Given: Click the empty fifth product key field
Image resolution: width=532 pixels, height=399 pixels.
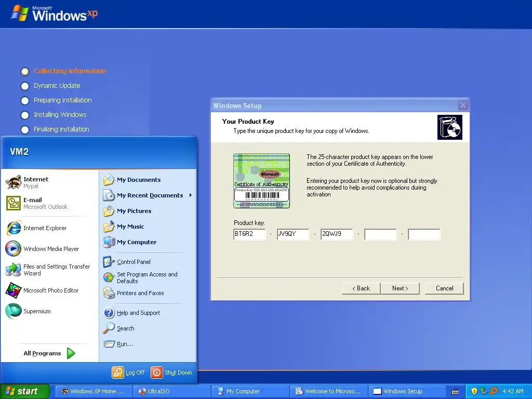Looking at the screenshot, I should [x=424, y=234].
